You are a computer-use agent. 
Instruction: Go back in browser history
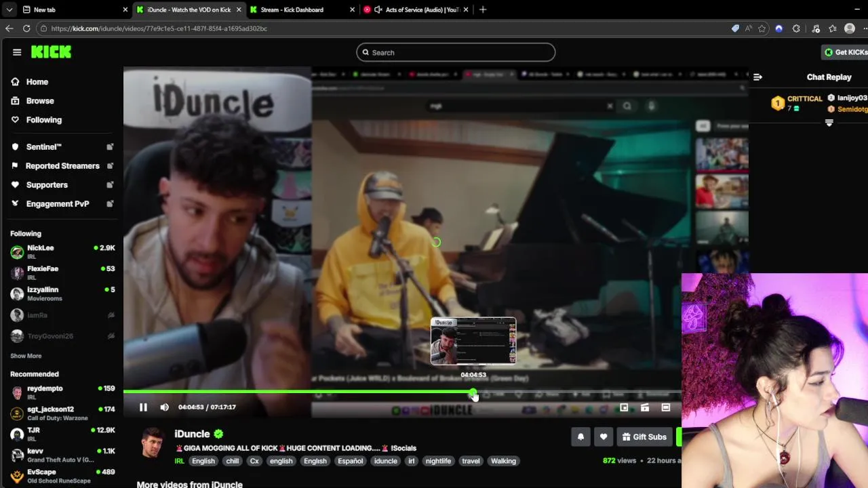[x=9, y=28]
